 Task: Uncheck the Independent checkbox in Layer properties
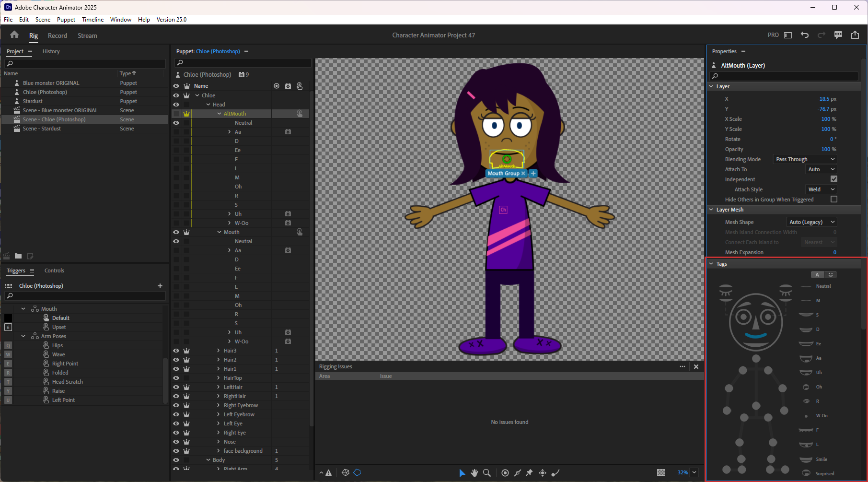(x=834, y=179)
